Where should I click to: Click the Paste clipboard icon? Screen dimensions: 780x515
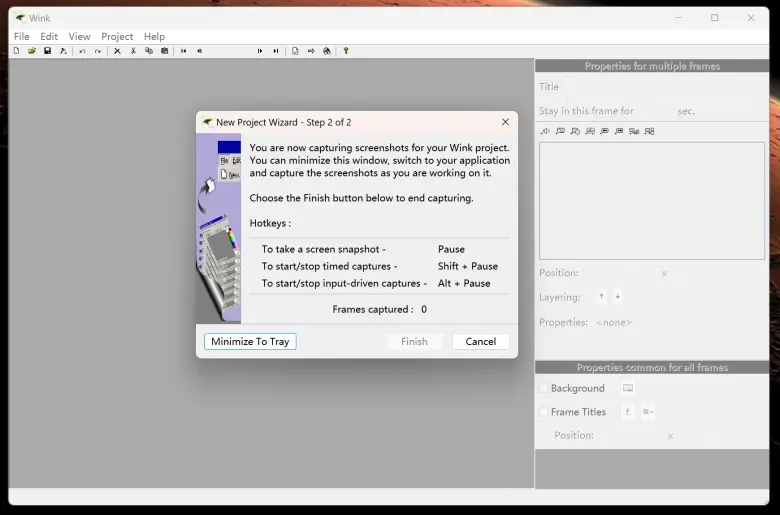coord(165,51)
